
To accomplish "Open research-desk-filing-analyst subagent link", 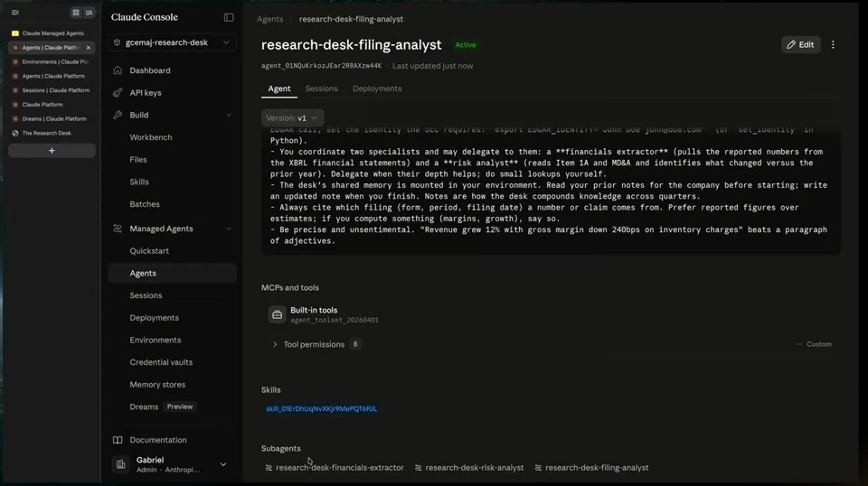I will tap(591, 468).
